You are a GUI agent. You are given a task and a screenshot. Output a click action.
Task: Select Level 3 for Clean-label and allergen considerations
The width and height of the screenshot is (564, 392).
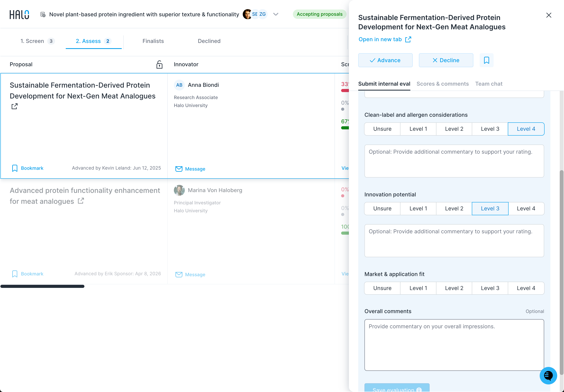click(490, 129)
